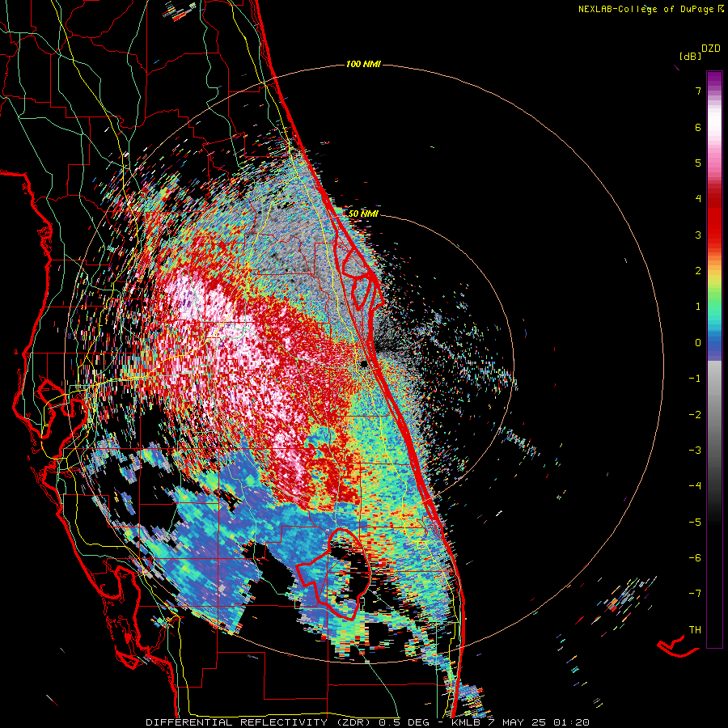Click the 5 value on the scale
Screen dimensions: 728x728
point(698,163)
